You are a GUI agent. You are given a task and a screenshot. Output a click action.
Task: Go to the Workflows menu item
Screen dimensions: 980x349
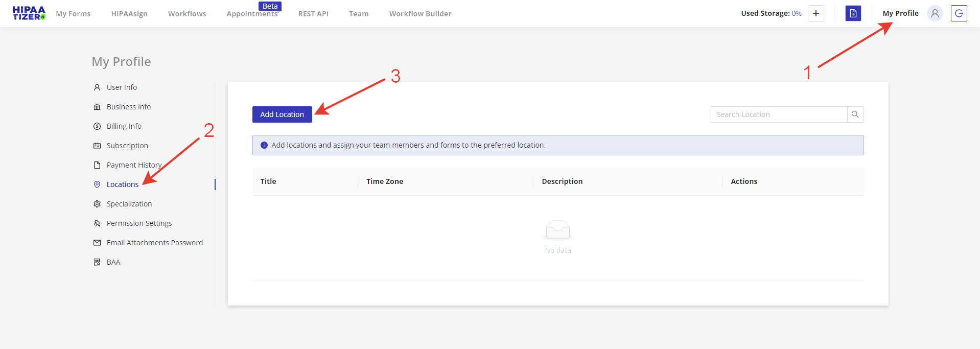[x=187, y=14]
